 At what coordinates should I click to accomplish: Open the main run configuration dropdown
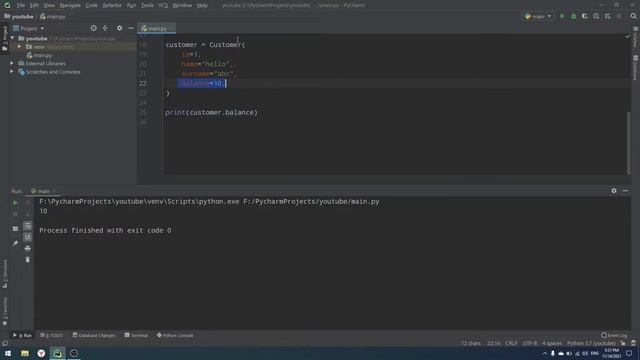tap(538, 16)
